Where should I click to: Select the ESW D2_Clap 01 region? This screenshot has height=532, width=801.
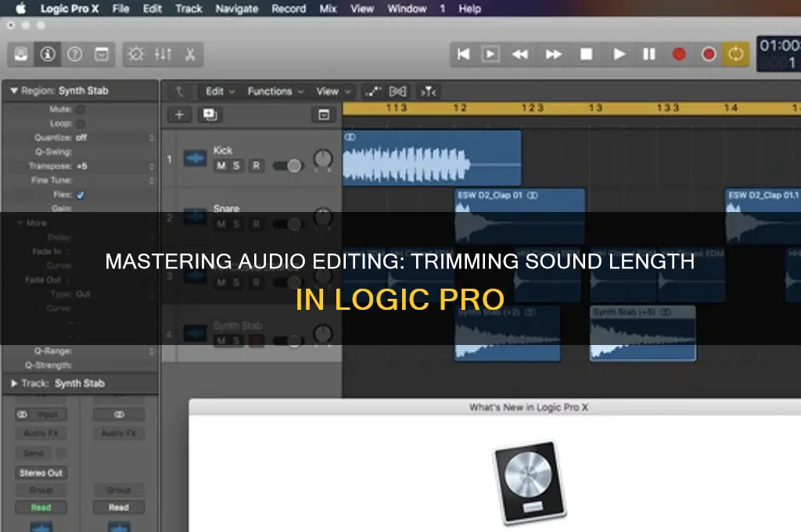(520, 217)
